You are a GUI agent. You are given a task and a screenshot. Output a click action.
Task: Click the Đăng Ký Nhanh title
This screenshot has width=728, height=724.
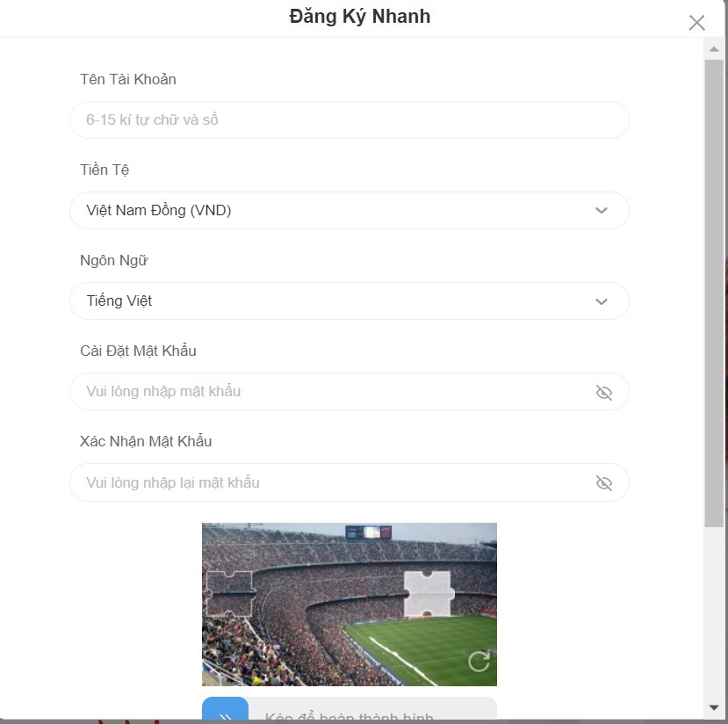[x=360, y=16]
